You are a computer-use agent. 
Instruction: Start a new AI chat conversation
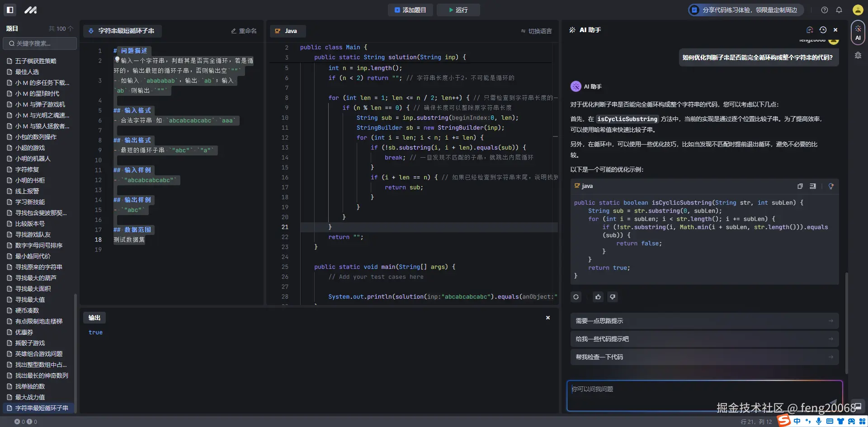point(810,30)
